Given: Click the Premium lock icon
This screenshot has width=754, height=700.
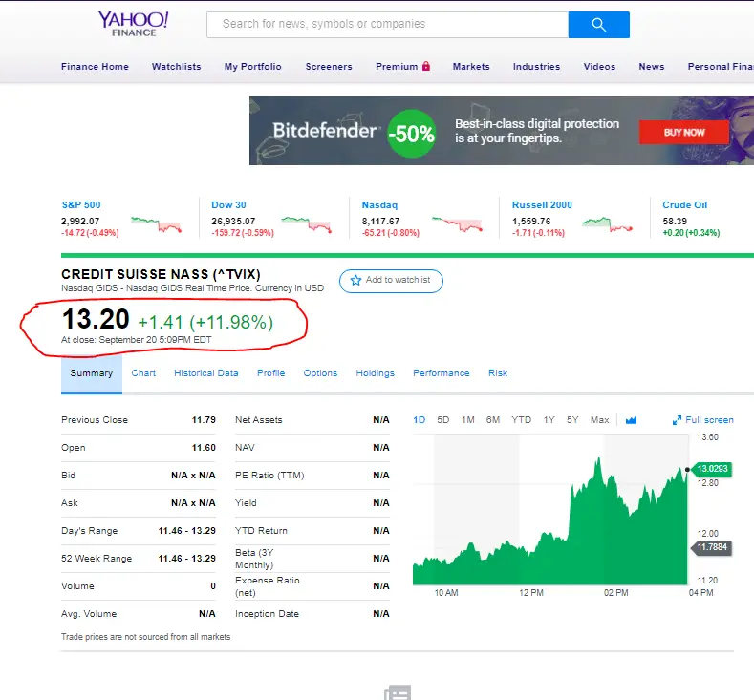Looking at the screenshot, I should click(426, 66).
